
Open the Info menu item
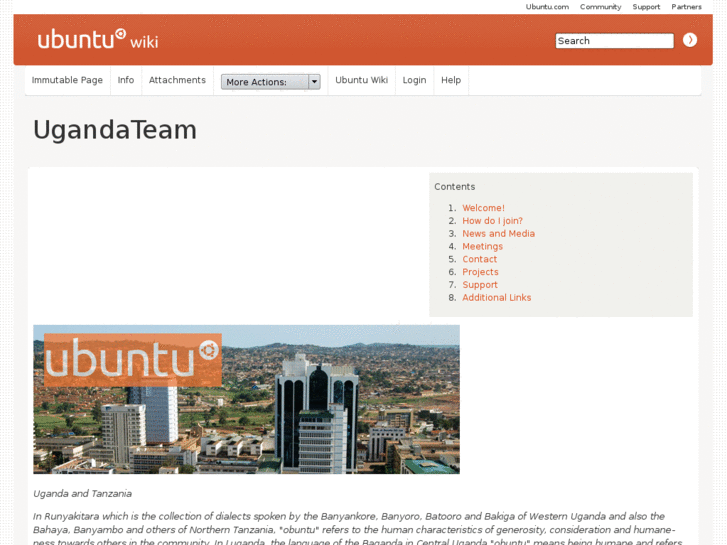(126, 80)
